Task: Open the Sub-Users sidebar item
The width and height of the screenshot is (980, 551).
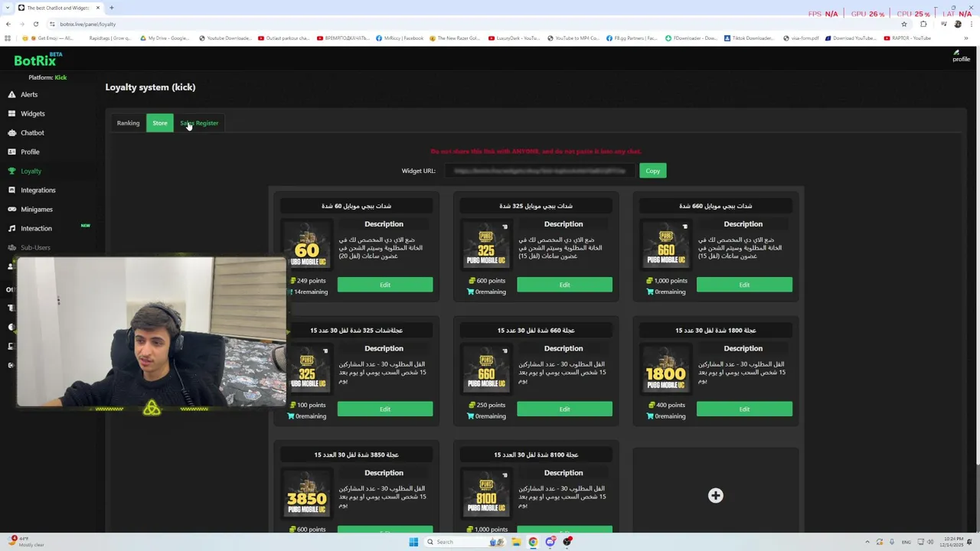Action: coord(35,247)
